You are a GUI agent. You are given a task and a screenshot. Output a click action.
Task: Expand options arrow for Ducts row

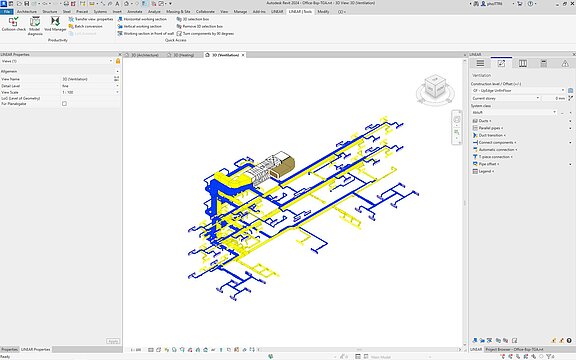pos(570,121)
